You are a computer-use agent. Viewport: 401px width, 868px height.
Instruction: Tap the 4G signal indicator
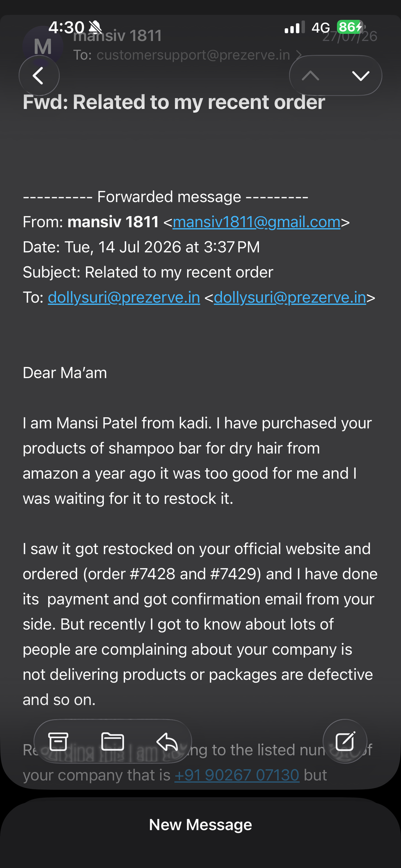(321, 27)
